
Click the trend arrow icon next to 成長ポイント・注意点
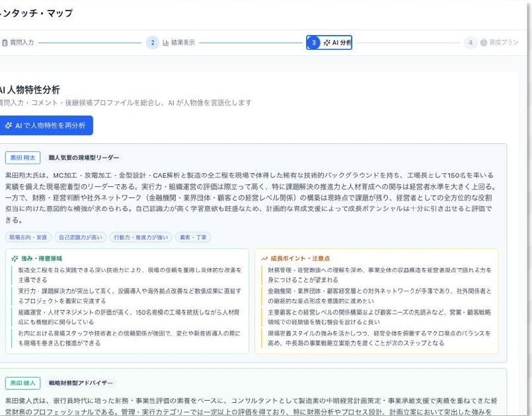pyautogui.click(x=264, y=259)
